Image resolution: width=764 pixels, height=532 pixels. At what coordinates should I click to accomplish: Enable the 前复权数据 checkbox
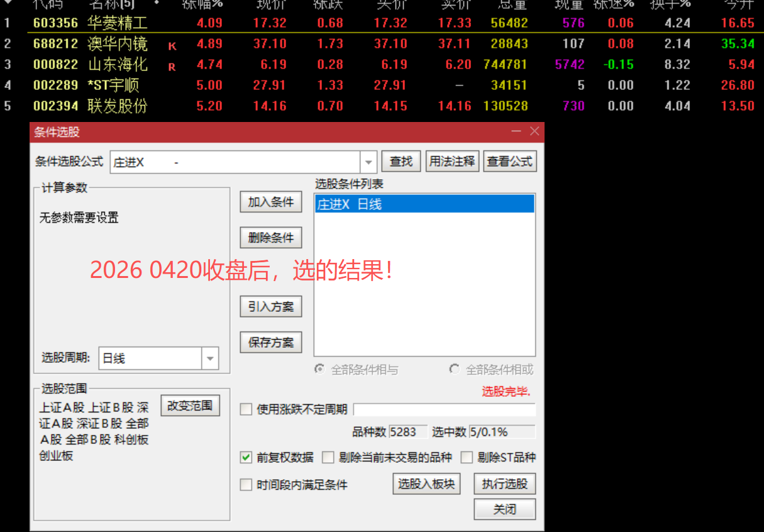[246, 458]
